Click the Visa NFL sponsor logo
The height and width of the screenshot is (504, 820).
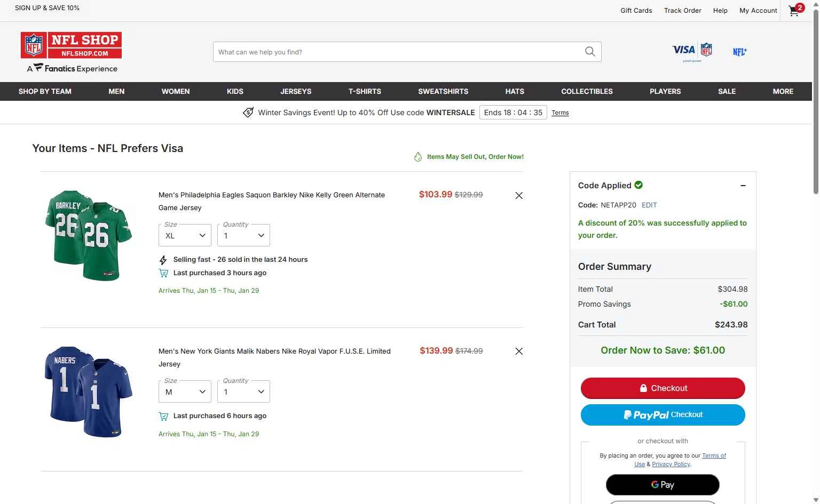692,52
